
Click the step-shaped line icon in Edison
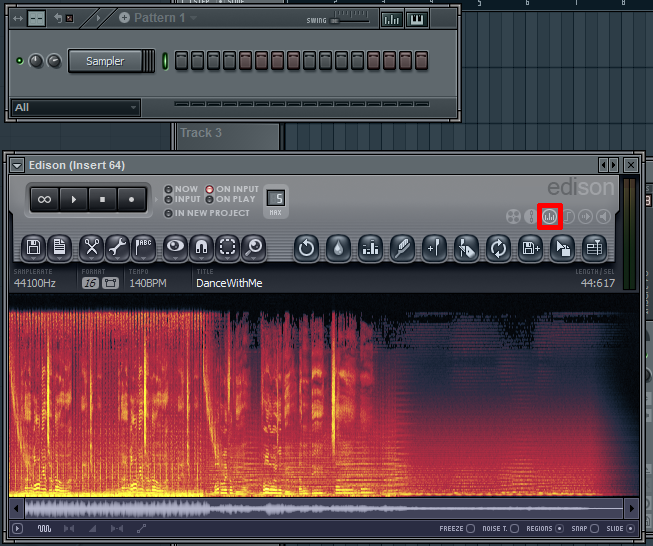[568, 217]
